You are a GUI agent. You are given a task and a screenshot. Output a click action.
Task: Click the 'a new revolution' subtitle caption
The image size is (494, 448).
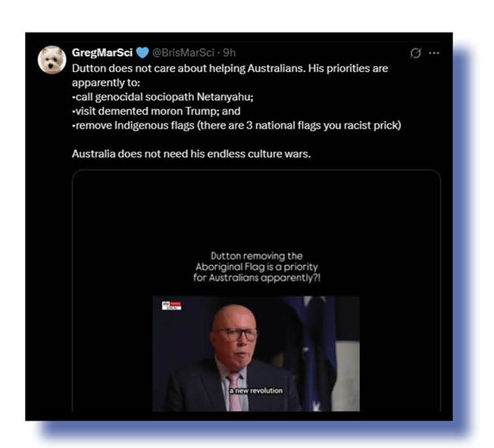(x=256, y=390)
